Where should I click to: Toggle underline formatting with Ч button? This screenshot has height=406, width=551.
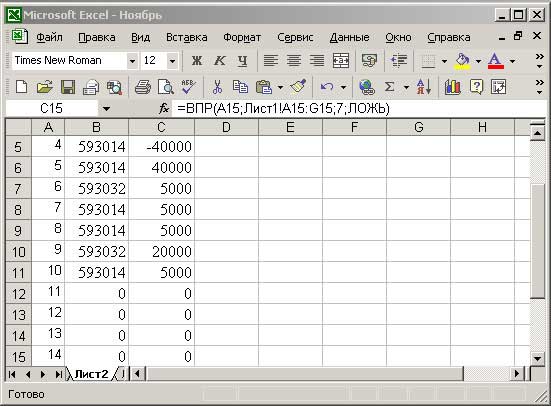pyautogui.click(x=242, y=61)
